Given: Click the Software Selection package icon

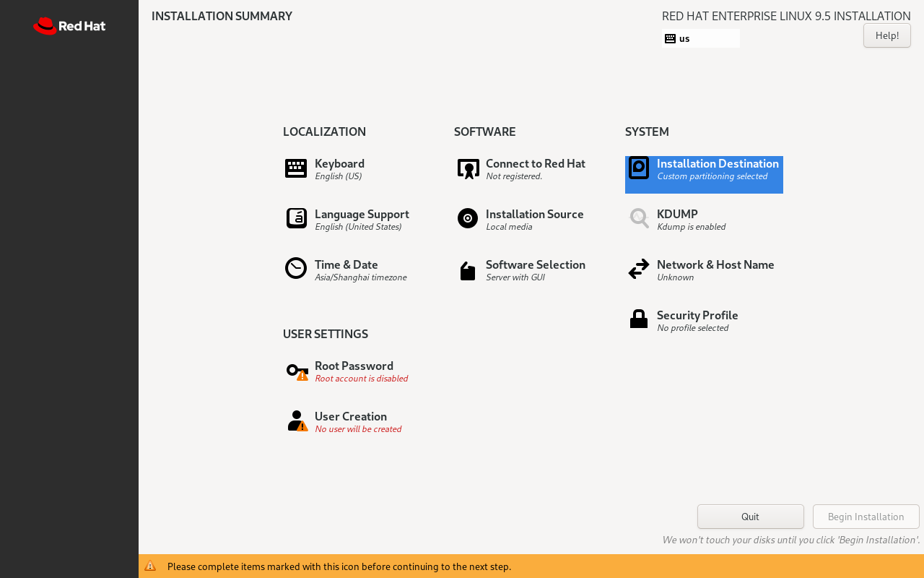Looking at the screenshot, I should pos(468,271).
